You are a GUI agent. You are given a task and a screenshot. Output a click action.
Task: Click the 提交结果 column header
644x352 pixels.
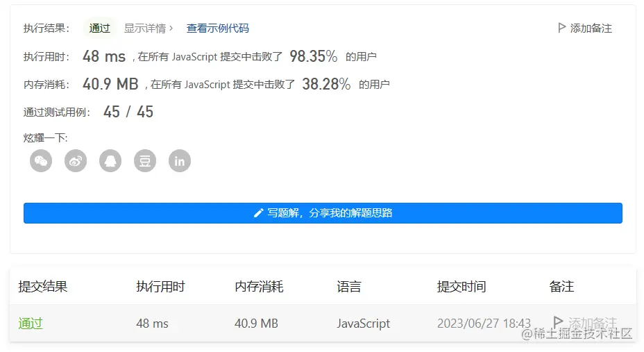43,286
